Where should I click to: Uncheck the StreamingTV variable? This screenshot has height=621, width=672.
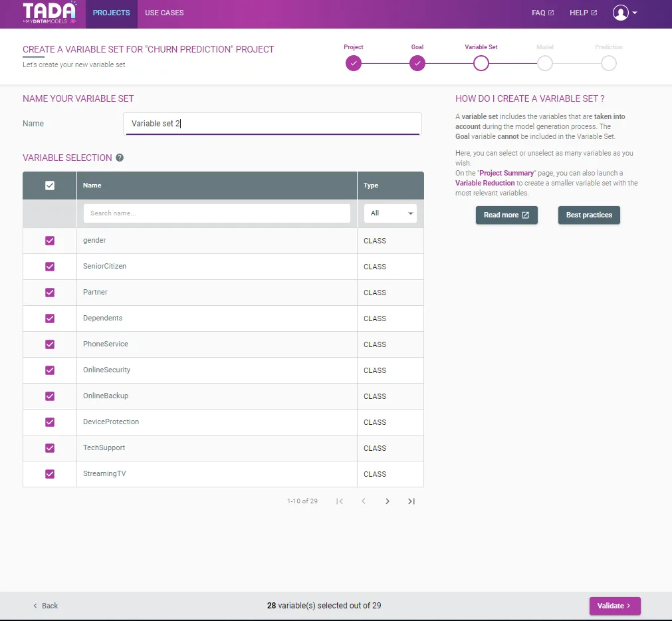50,474
